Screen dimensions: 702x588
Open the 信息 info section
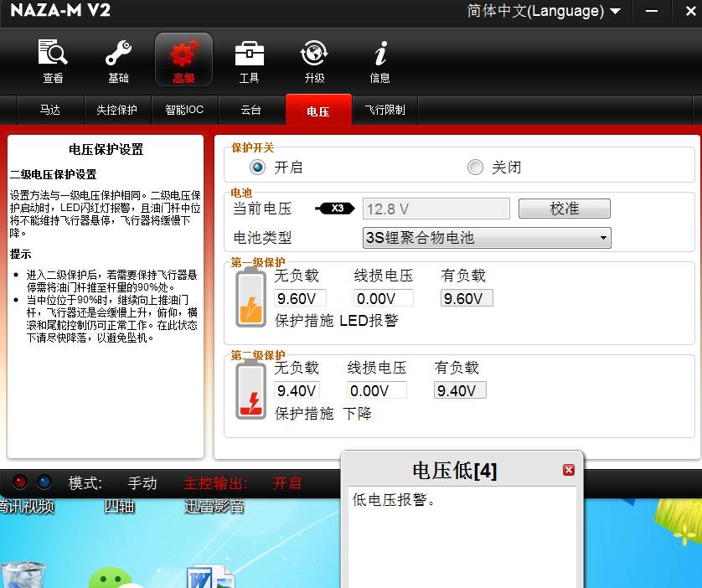379,61
